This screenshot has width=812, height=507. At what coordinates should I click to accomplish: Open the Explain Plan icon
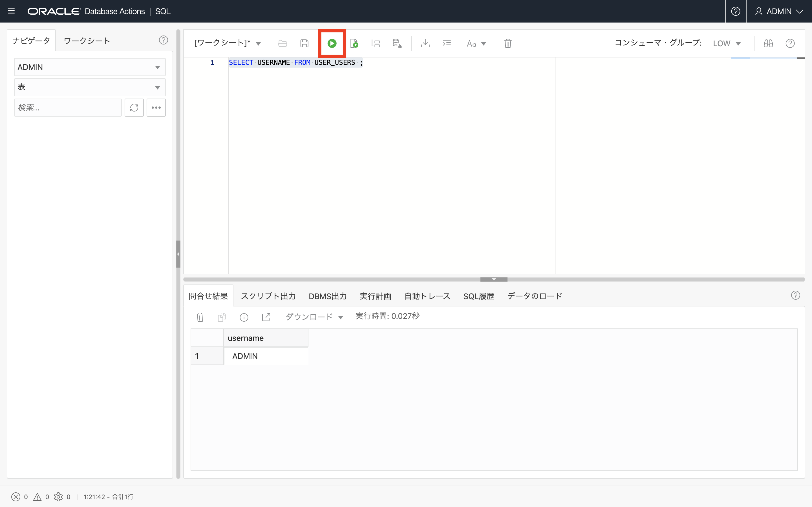click(x=376, y=43)
